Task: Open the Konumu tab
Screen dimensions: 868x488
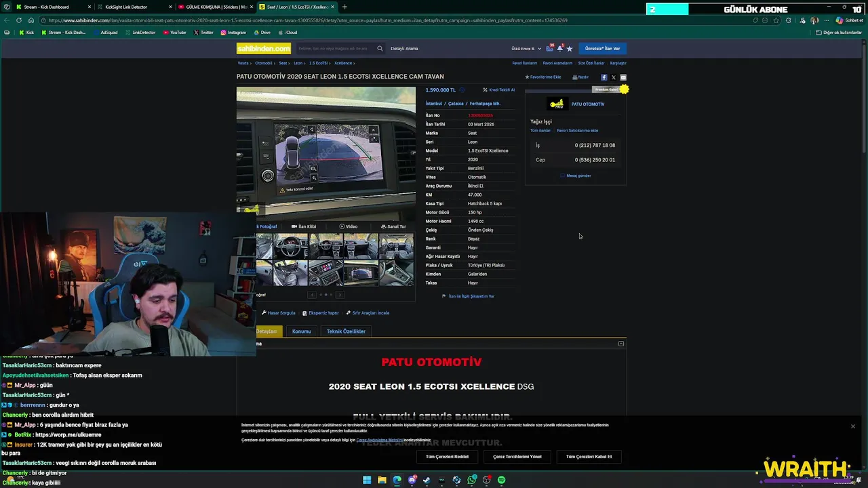Action: coord(302,331)
